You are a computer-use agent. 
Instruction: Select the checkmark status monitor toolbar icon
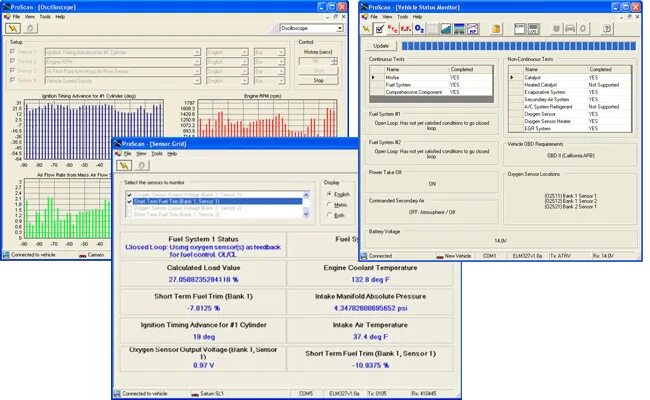tap(379, 29)
